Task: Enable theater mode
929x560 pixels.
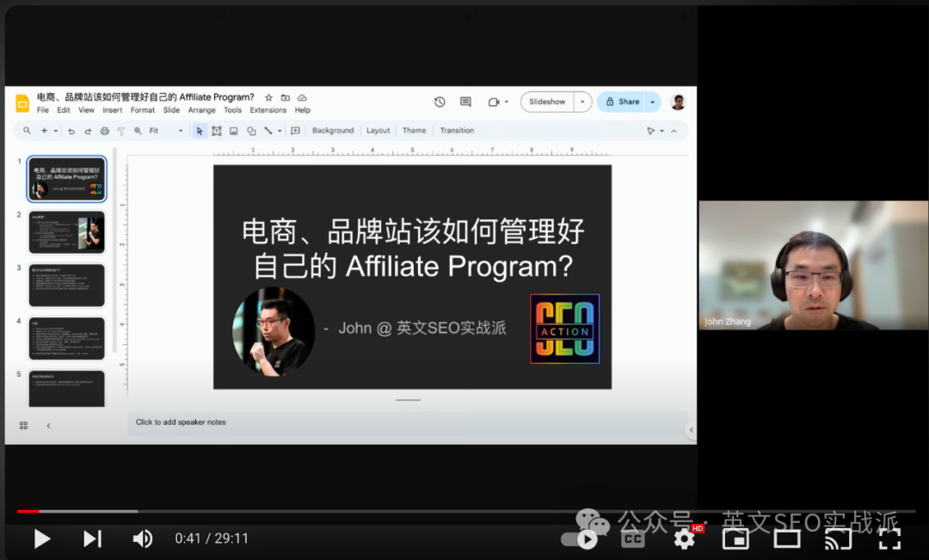Action: [787, 538]
